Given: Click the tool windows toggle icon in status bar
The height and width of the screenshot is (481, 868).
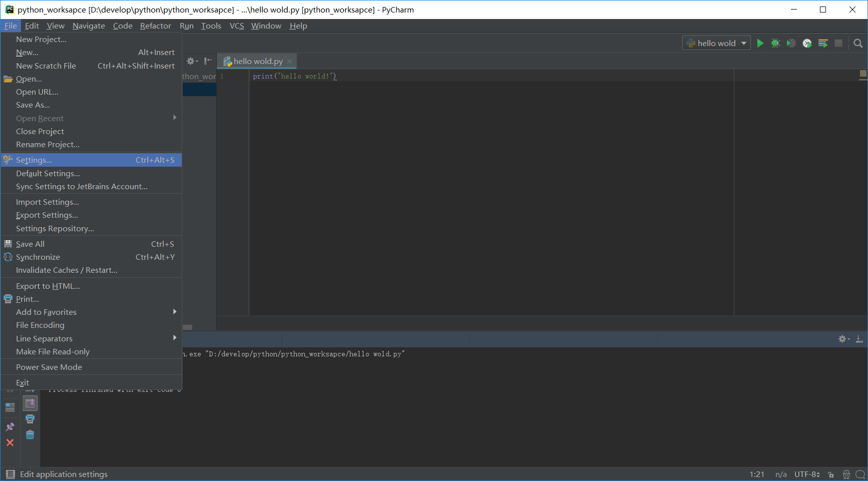Looking at the screenshot, I should point(10,474).
